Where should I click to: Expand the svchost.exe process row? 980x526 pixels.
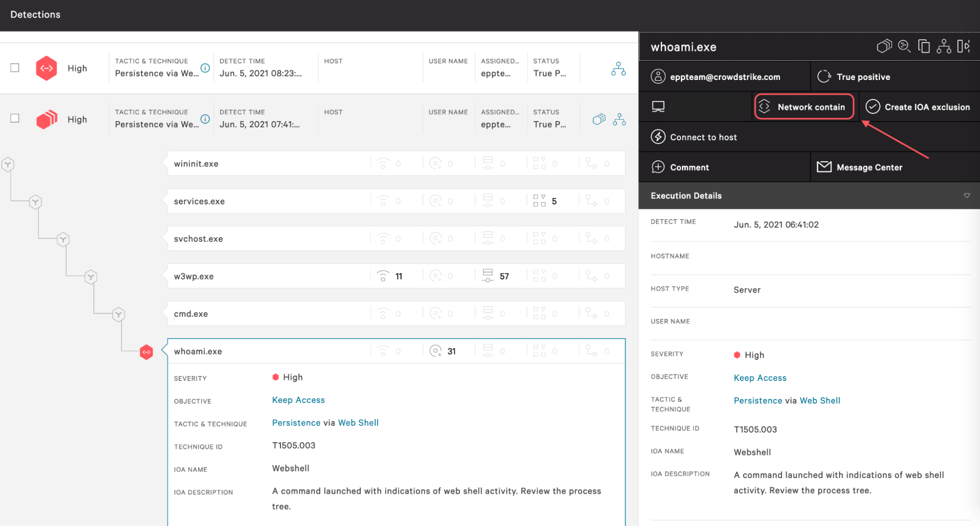click(x=396, y=239)
